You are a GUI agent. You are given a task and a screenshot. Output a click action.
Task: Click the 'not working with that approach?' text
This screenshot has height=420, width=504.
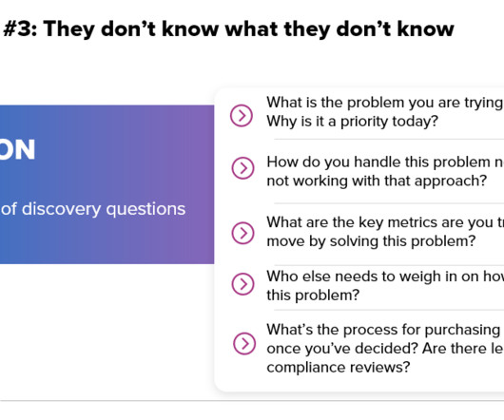[x=377, y=181]
